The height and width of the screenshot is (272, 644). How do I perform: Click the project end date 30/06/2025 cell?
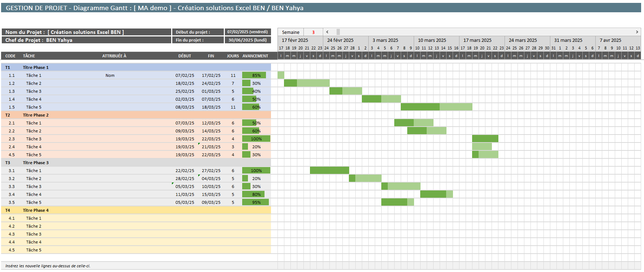click(x=248, y=40)
